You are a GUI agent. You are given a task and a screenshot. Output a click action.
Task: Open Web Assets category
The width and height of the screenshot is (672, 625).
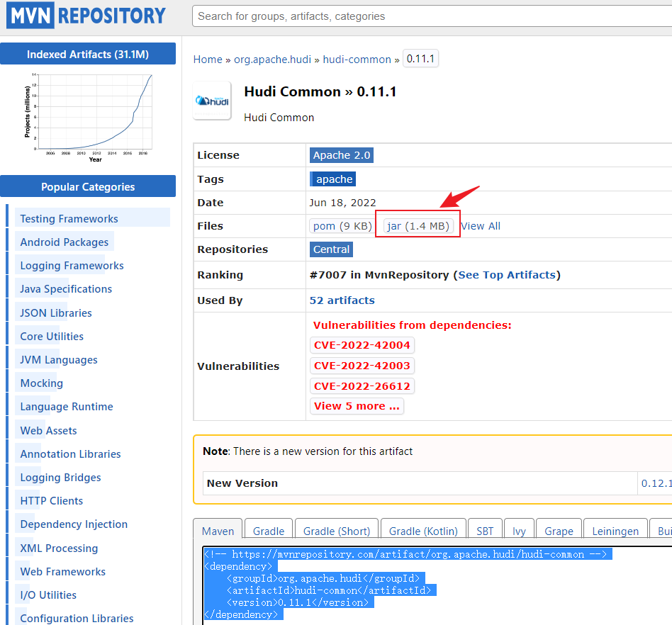tap(48, 431)
